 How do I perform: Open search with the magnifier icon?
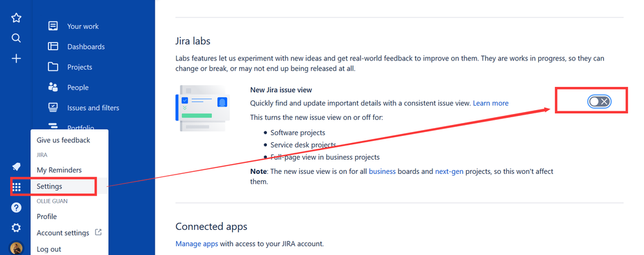click(x=16, y=38)
